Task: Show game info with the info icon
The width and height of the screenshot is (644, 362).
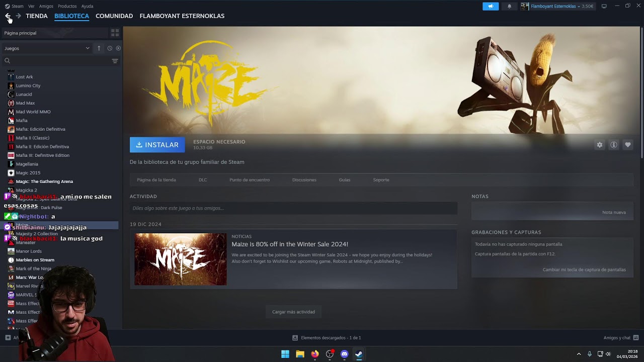Action: pos(614,145)
